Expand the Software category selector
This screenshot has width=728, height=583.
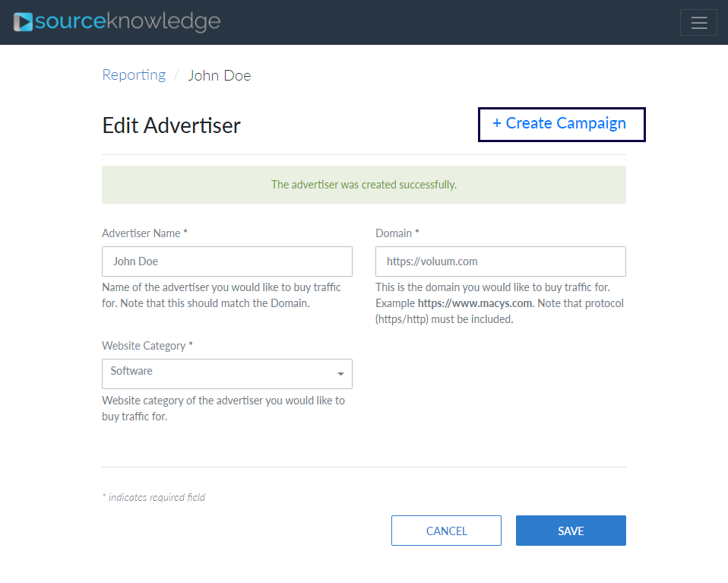click(x=226, y=373)
